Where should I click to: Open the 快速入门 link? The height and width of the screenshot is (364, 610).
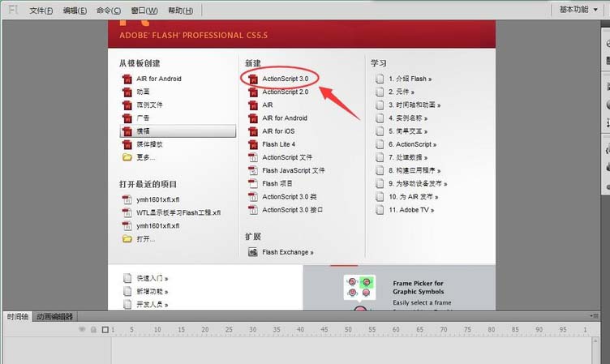[x=152, y=278]
